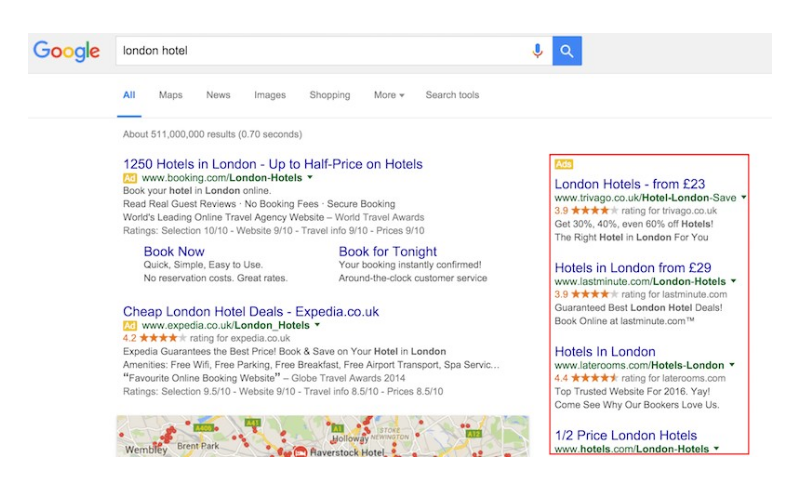Click the www.trivago.co.uk/Hotel-London-Save URL

click(x=645, y=198)
